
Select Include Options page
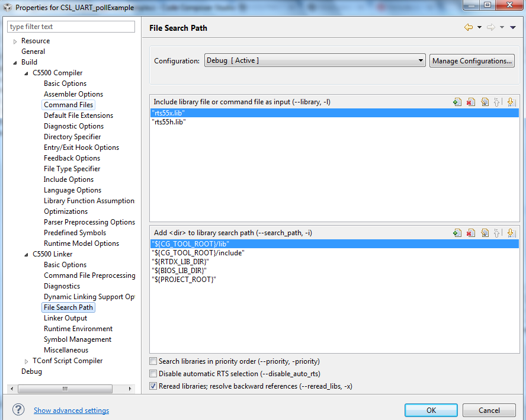click(x=69, y=179)
